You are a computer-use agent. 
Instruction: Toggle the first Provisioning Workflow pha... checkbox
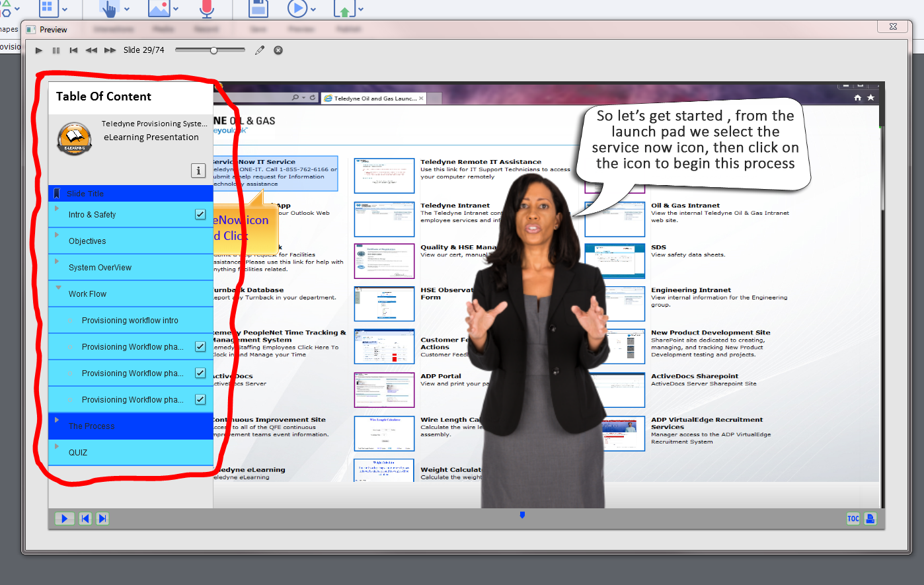pyautogui.click(x=200, y=346)
